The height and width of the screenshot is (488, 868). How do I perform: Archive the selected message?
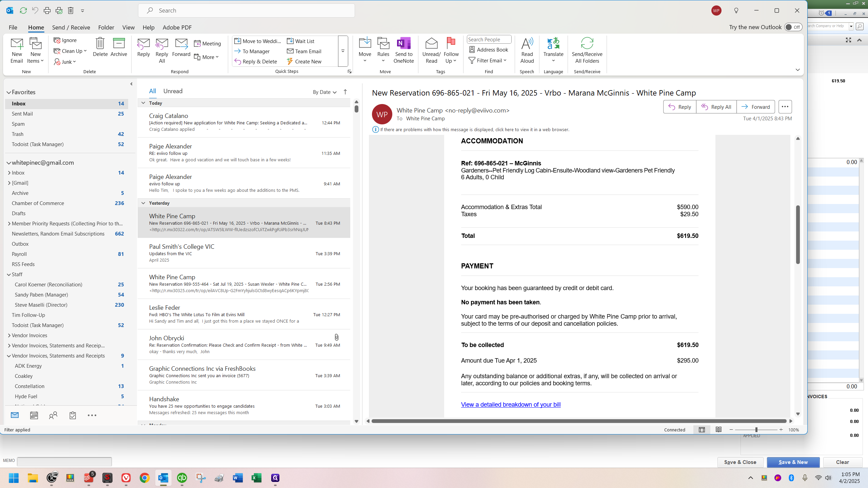119,47
